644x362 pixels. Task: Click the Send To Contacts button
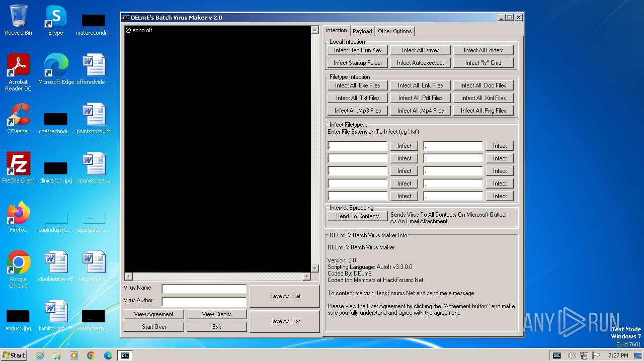coord(358,216)
